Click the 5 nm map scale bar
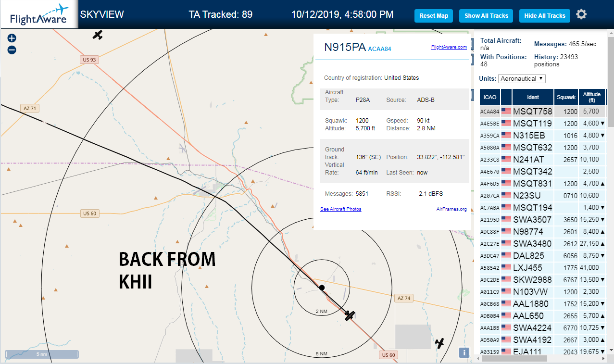This screenshot has width=614, height=364. (42, 354)
